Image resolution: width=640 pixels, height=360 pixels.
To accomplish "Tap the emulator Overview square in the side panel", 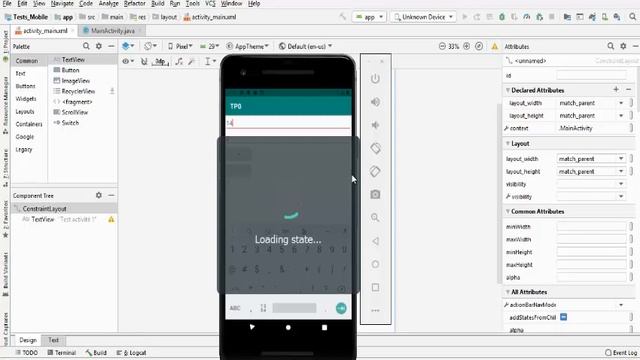I will point(376,288).
